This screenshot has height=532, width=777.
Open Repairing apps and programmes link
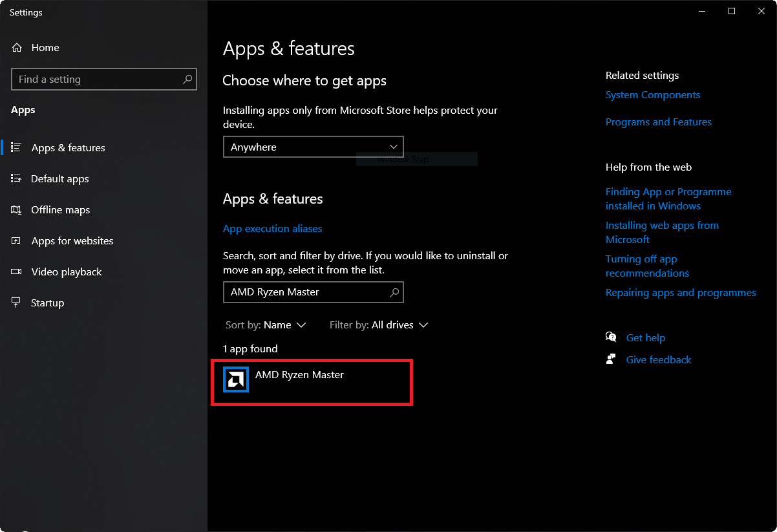(x=681, y=293)
